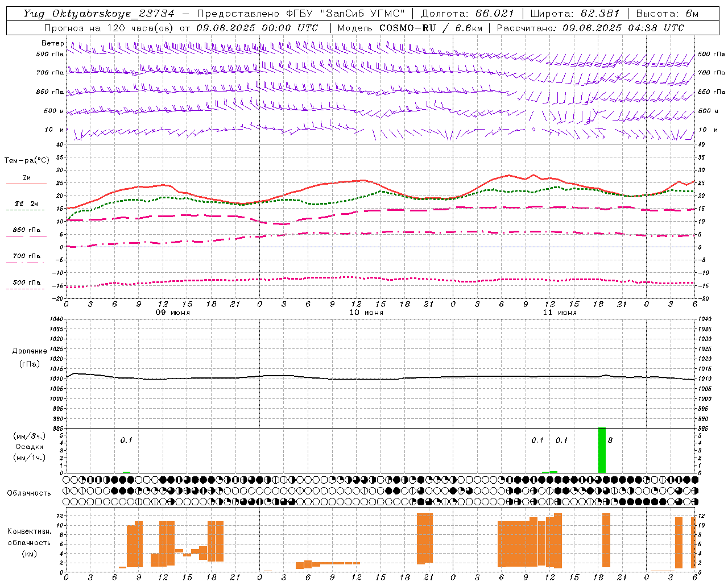Click the tall green precipitation bar
728x582 pixels.
point(602,450)
